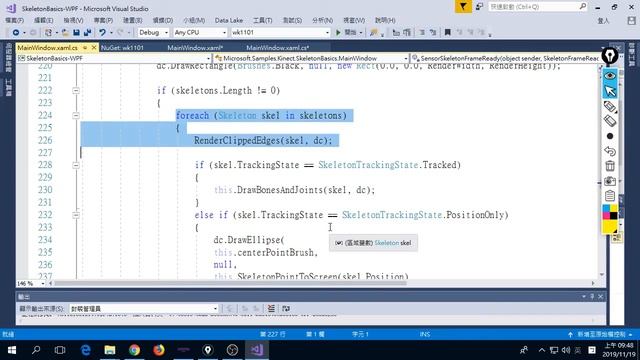The height and width of the screenshot is (360, 640).
Task: Click the search magnifier in Quick Launch
Action: [x=582, y=7]
